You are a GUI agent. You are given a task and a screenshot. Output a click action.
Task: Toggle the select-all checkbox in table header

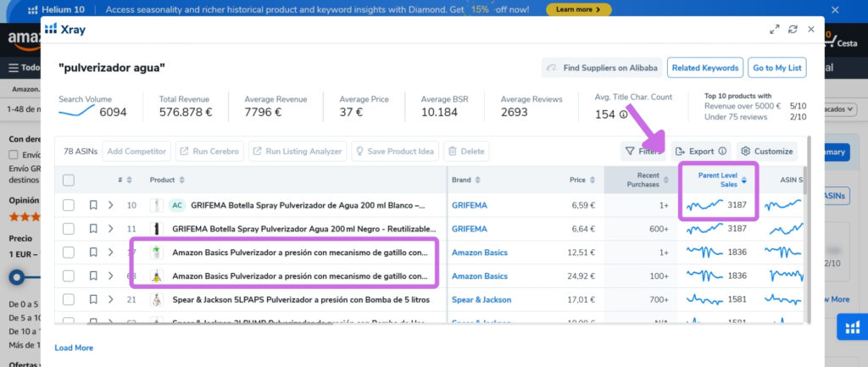69,180
